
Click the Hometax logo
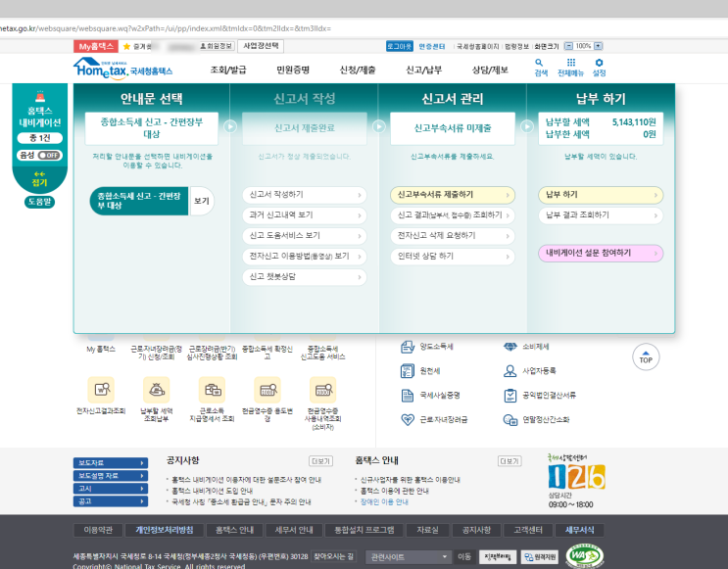click(123, 70)
